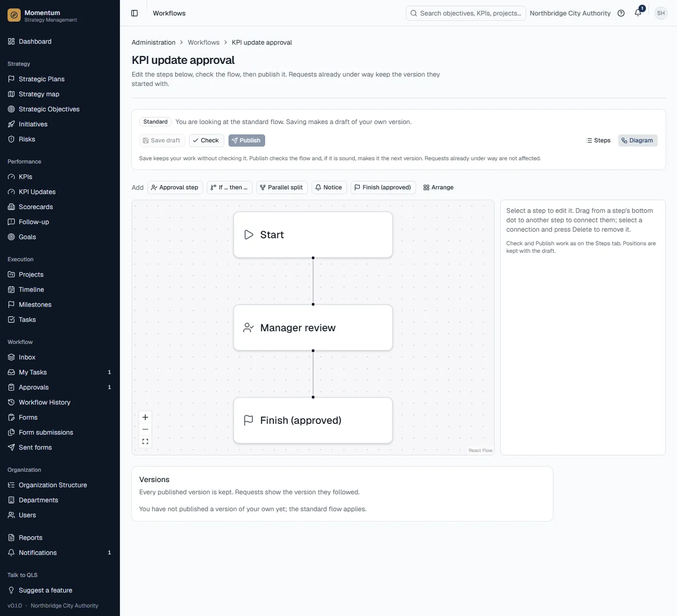
Task: Select the Manager review node
Action: tap(313, 327)
